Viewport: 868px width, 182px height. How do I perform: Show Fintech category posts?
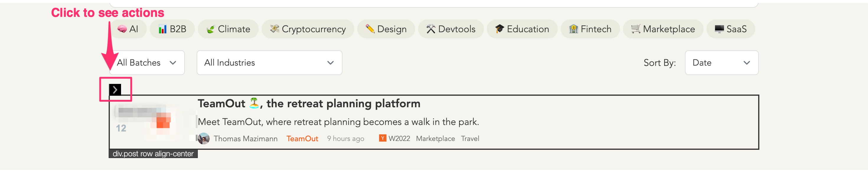click(x=590, y=29)
